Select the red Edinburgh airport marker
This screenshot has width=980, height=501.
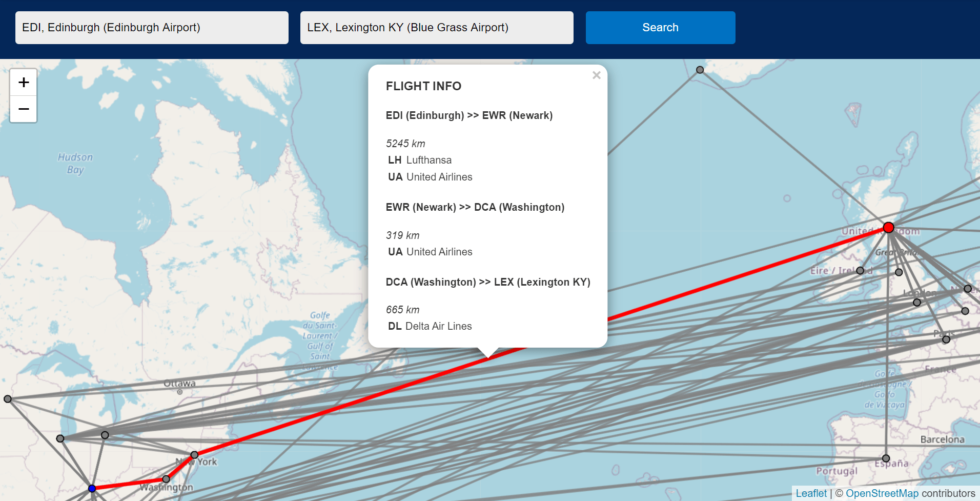click(x=888, y=227)
